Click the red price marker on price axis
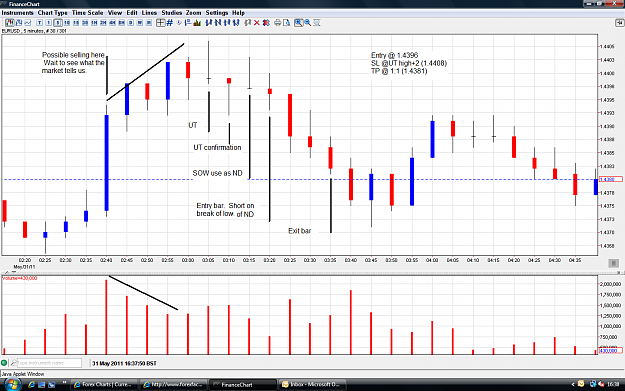The image size is (625, 391). coord(611,179)
